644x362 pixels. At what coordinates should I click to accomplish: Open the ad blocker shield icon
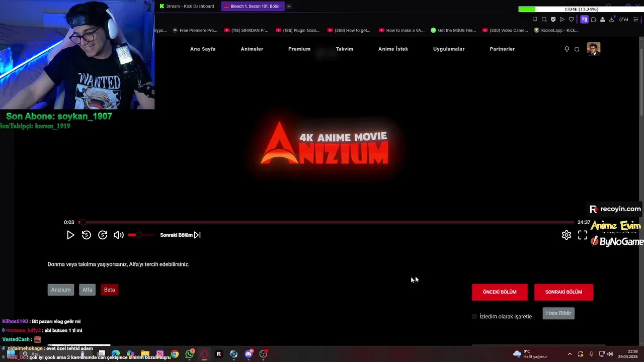[x=553, y=19]
